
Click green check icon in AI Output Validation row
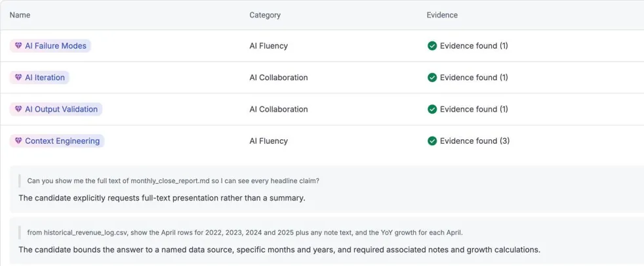tap(432, 109)
